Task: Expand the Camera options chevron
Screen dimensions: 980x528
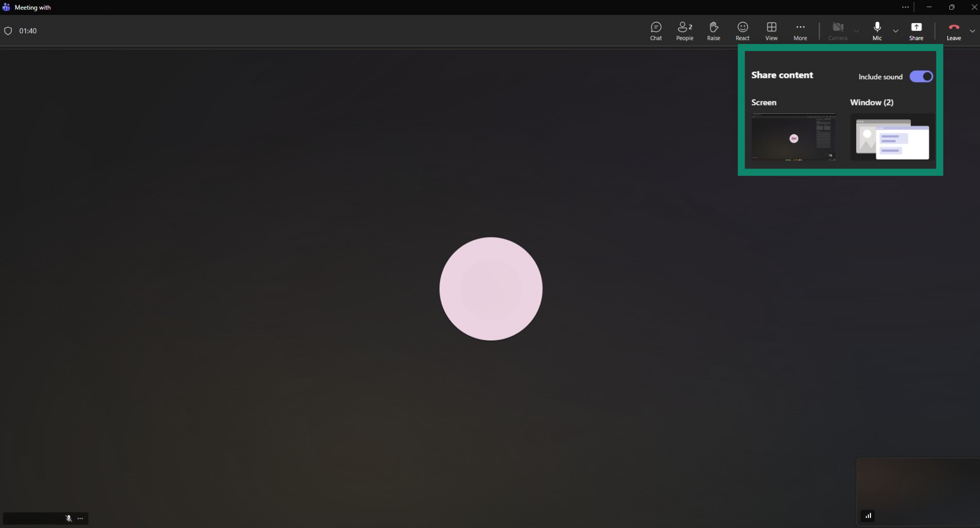Action: 856,31
